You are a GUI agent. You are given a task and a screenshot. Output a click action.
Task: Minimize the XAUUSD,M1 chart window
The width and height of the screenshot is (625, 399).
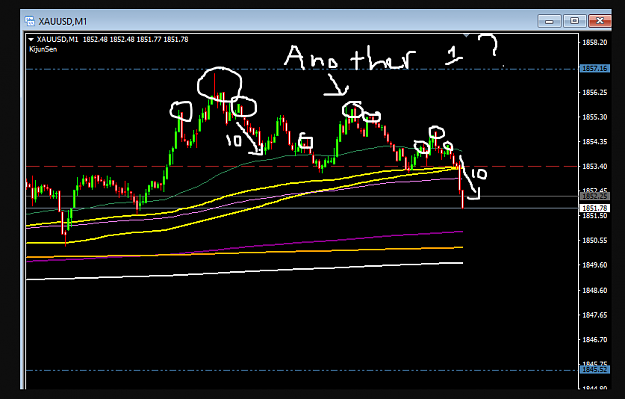pos(549,21)
